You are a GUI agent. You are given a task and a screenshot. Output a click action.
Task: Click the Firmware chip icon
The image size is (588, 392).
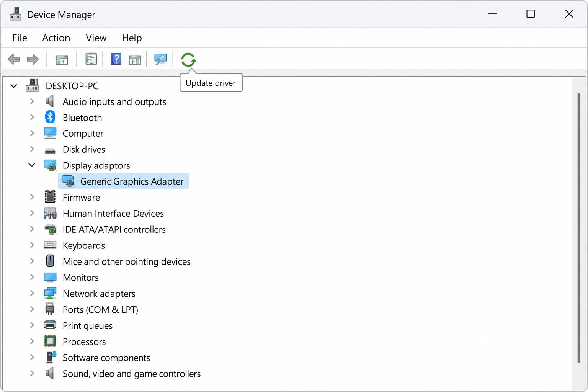pos(50,197)
